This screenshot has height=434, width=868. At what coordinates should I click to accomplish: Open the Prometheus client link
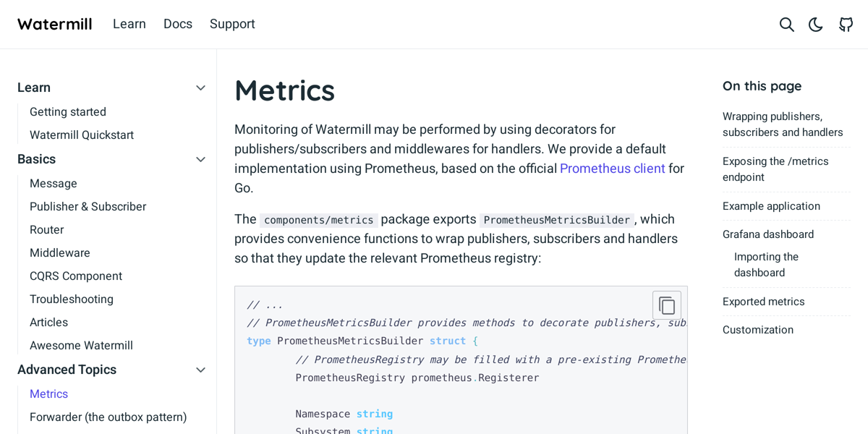click(612, 168)
